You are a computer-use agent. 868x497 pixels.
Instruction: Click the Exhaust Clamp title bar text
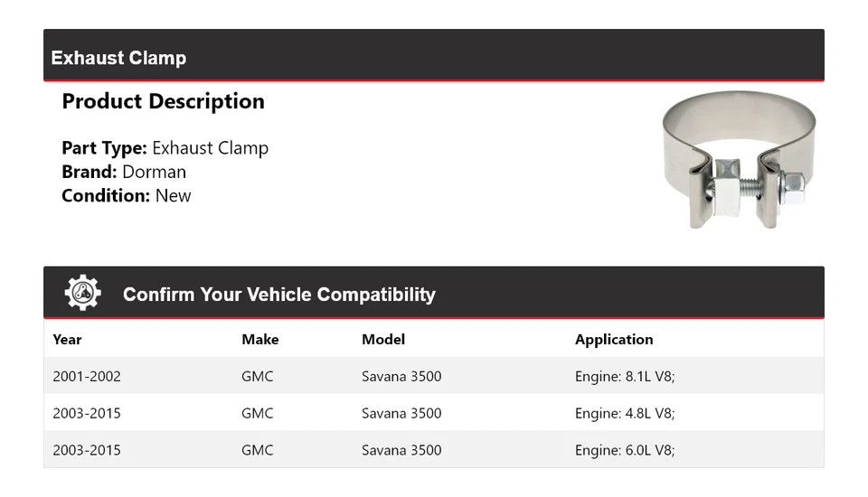tap(118, 58)
